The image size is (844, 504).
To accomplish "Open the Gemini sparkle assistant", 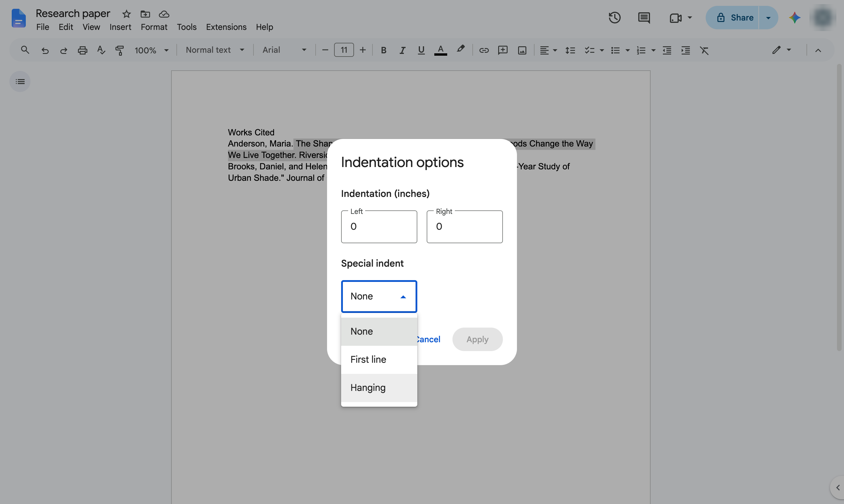I will (x=795, y=18).
